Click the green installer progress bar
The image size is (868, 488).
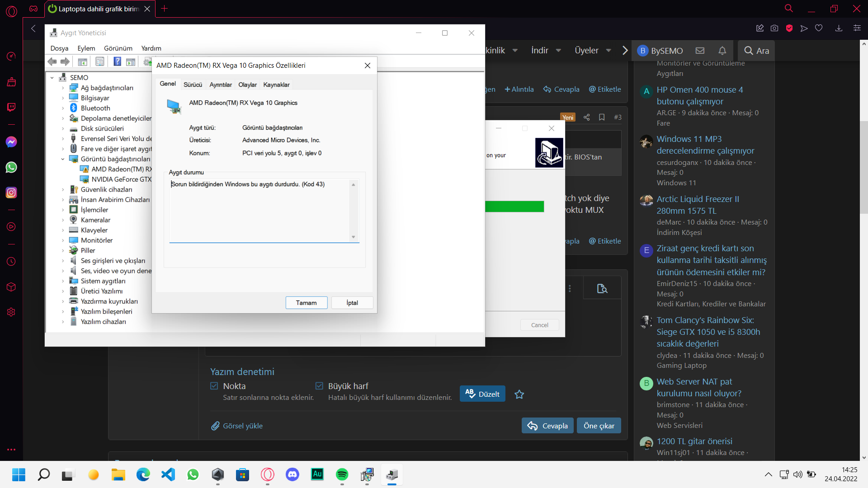(514, 206)
